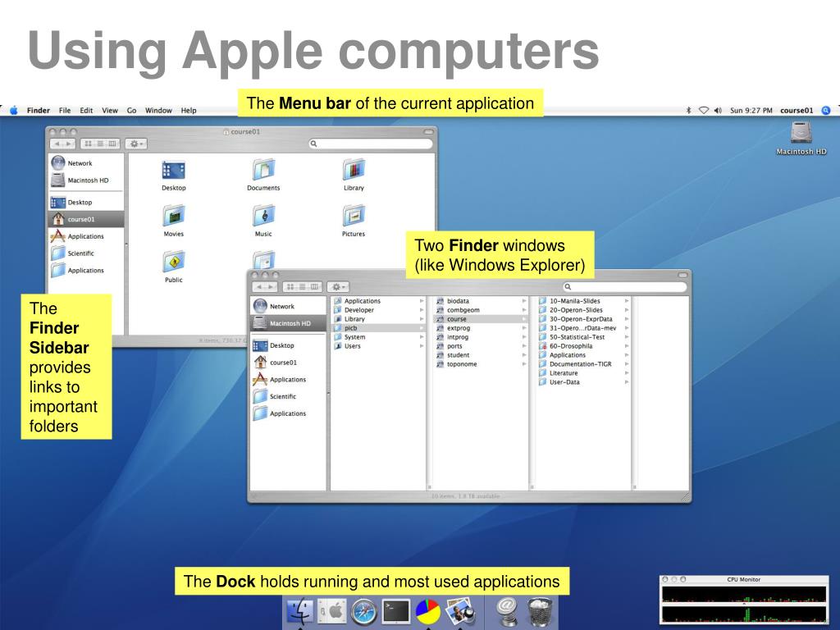Click the AirPort wireless menu bar icon
The height and width of the screenshot is (630, 840).
[x=703, y=111]
